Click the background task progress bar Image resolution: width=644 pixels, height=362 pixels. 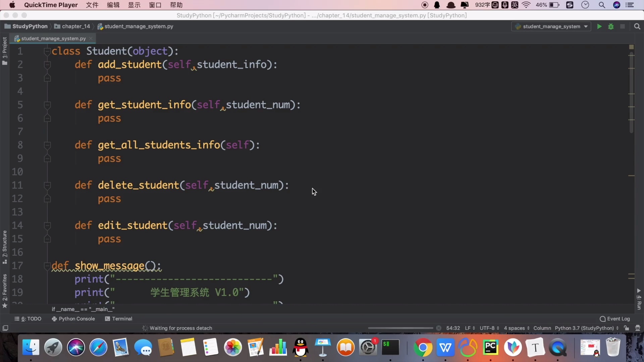tap(400, 328)
